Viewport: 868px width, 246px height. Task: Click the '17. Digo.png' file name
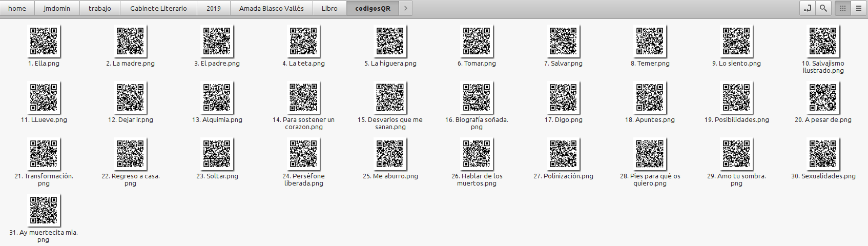(x=563, y=120)
